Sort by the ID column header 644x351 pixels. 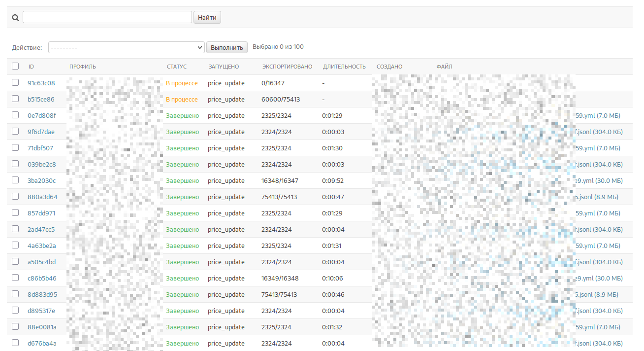point(31,67)
